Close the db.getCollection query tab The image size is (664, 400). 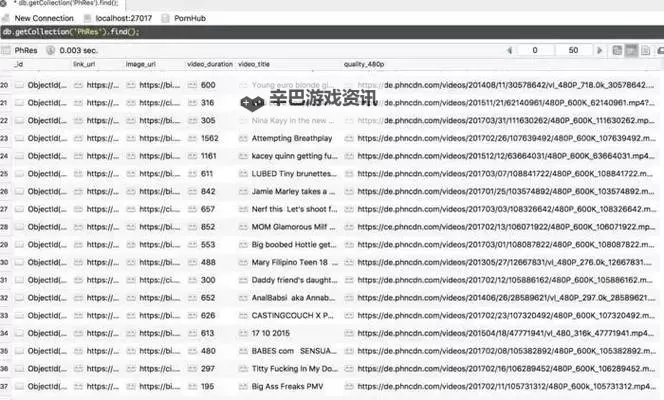[3, 3]
